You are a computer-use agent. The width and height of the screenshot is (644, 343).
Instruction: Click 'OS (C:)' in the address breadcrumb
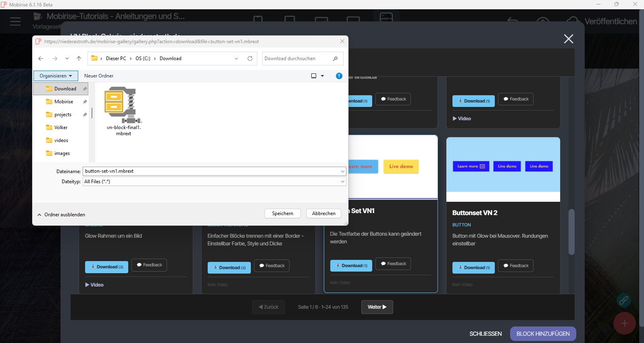click(143, 59)
